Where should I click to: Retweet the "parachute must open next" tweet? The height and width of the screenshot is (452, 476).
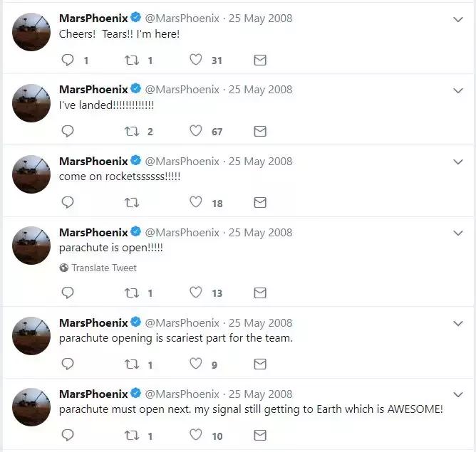(132, 436)
